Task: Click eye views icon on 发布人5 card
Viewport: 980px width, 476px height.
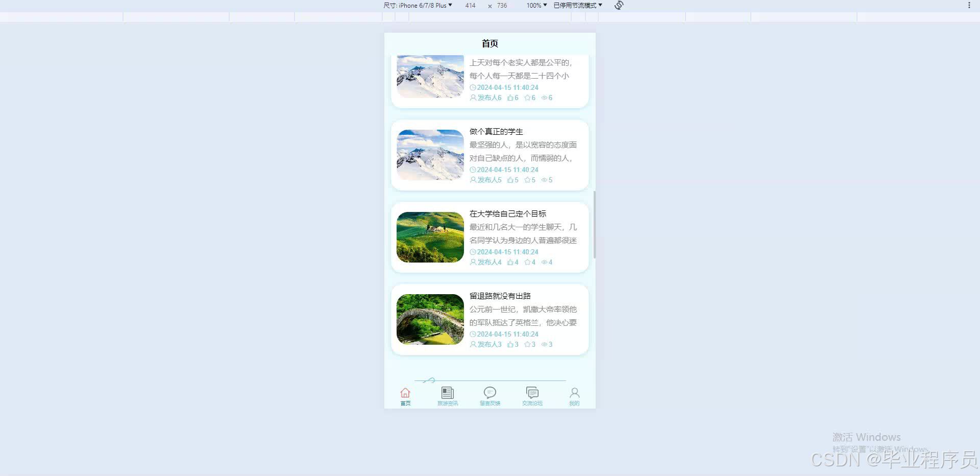Action: [544, 180]
